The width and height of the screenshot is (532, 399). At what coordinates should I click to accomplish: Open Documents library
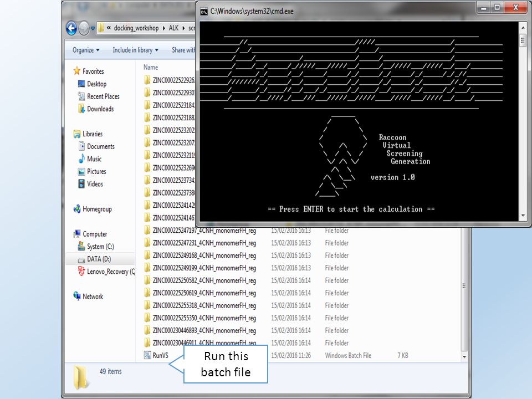pos(101,146)
